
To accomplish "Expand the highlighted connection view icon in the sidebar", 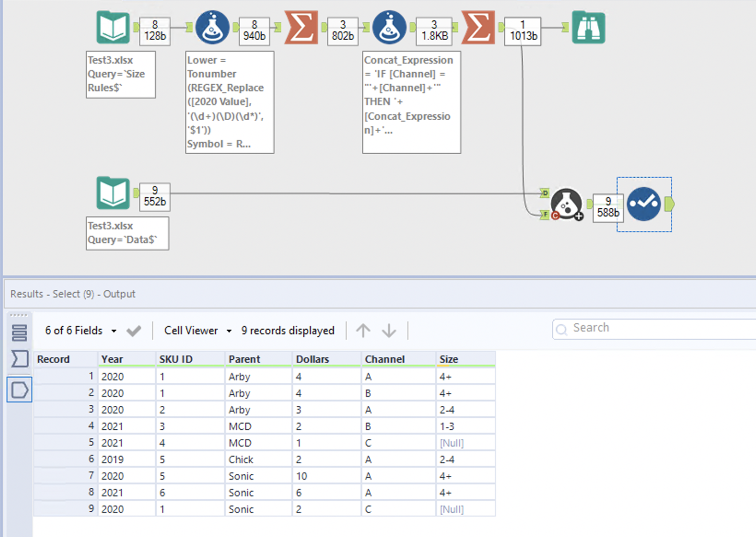I will [x=19, y=390].
